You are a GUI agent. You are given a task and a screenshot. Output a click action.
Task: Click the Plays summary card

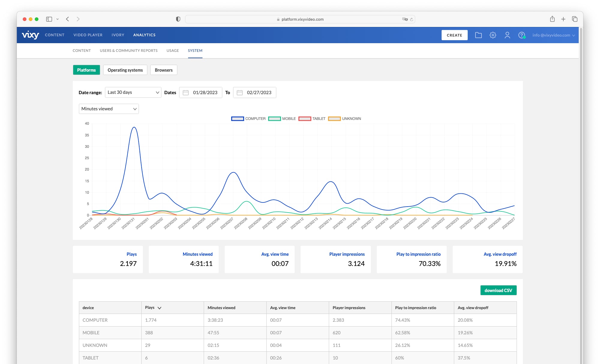108,259
